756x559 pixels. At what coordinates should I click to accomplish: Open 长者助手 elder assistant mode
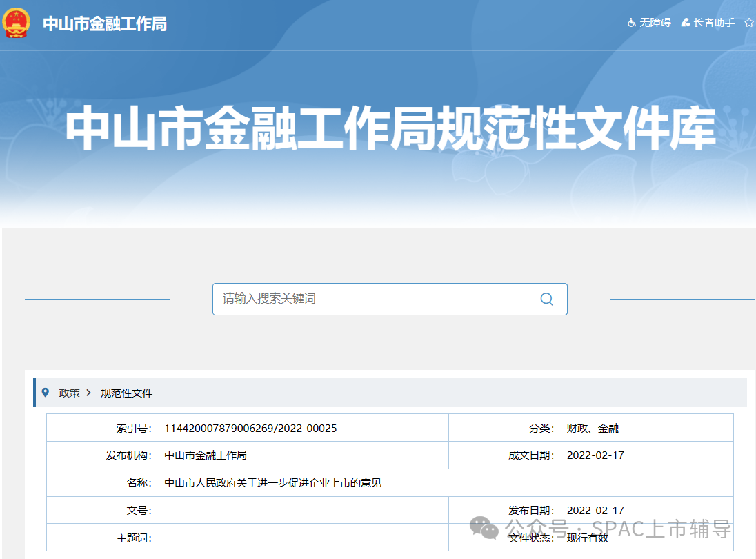pos(714,23)
